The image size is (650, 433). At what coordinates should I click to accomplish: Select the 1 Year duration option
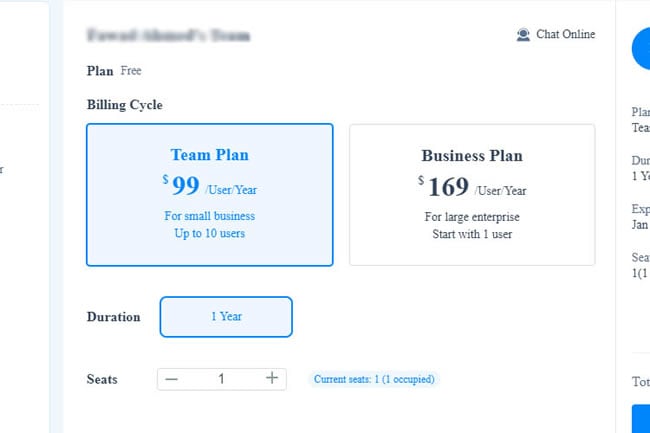point(226,317)
